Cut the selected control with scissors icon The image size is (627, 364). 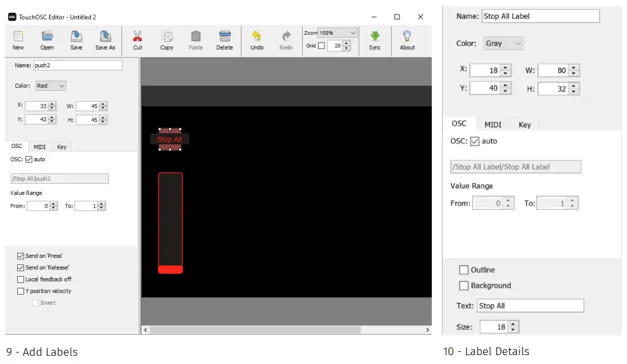click(x=137, y=37)
